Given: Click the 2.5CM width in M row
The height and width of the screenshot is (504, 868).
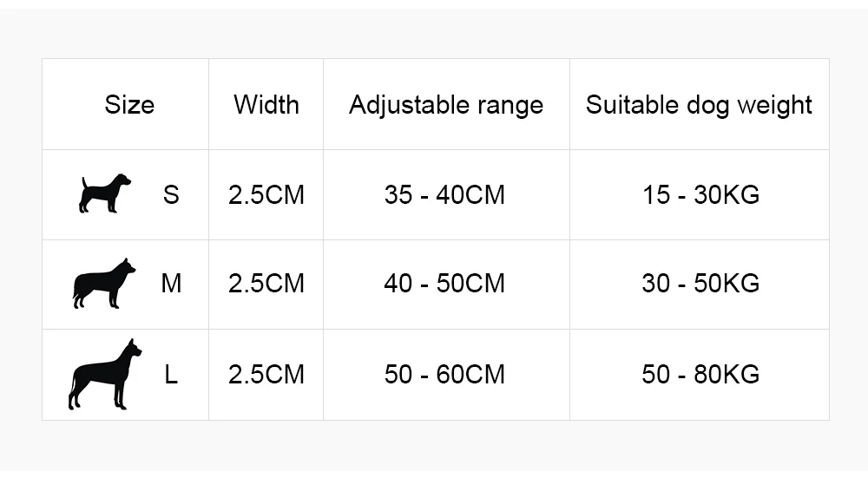Looking at the screenshot, I should [x=266, y=284].
